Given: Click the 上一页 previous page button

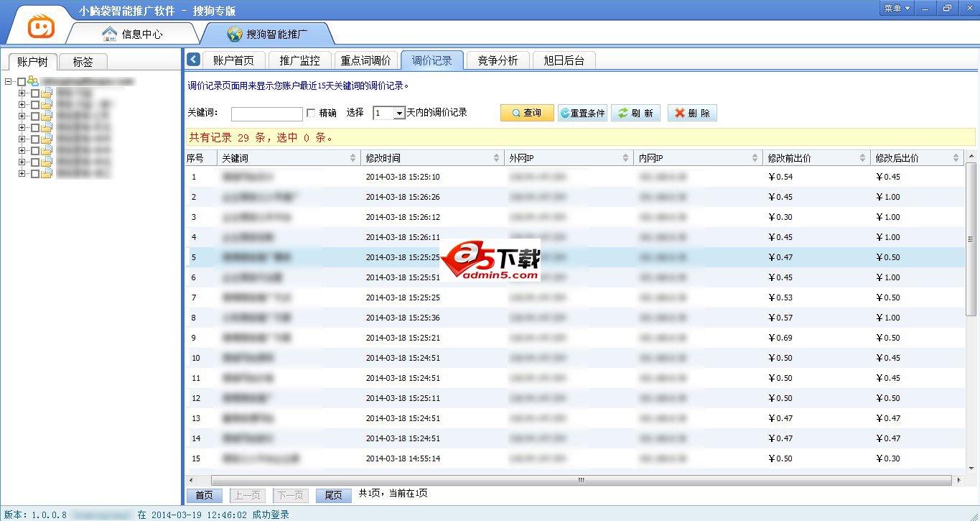Looking at the screenshot, I should 248,495.
